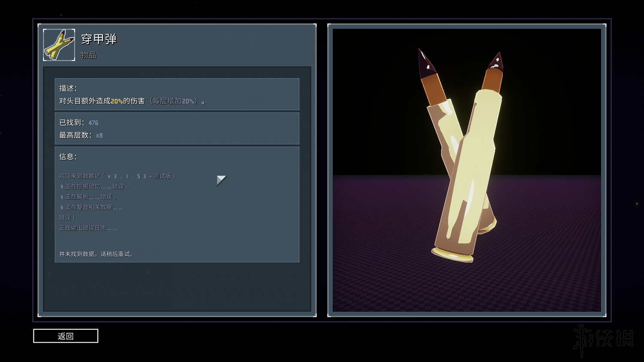
Task: Click the 并未找到数据。请稍后重试。 message
Action: (x=96, y=254)
